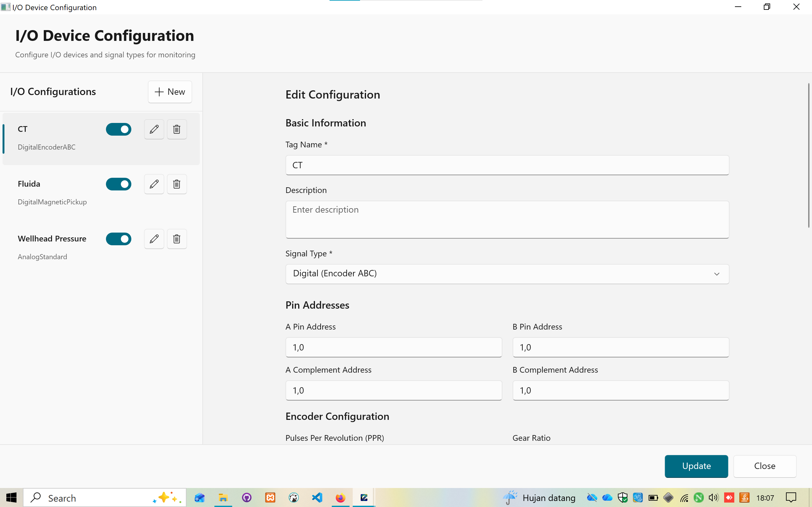The height and width of the screenshot is (507, 812).
Task: Launch Visual Studio Code from the taskbar
Action: [317, 497]
